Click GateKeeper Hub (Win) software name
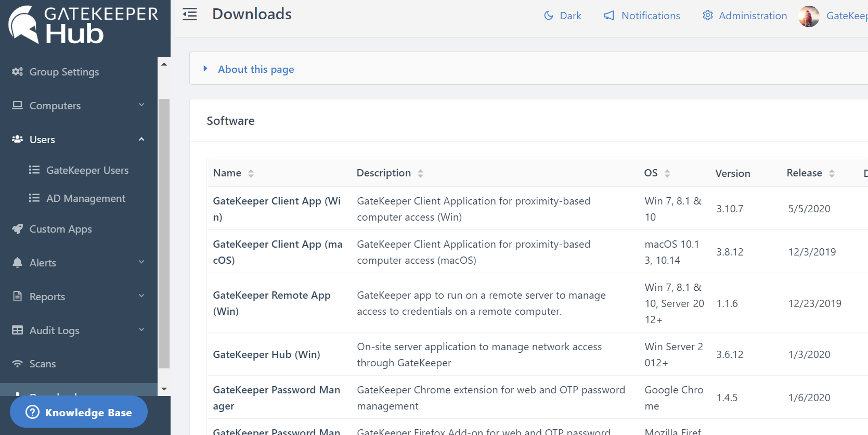Viewport: 868px width, 435px height. point(266,354)
